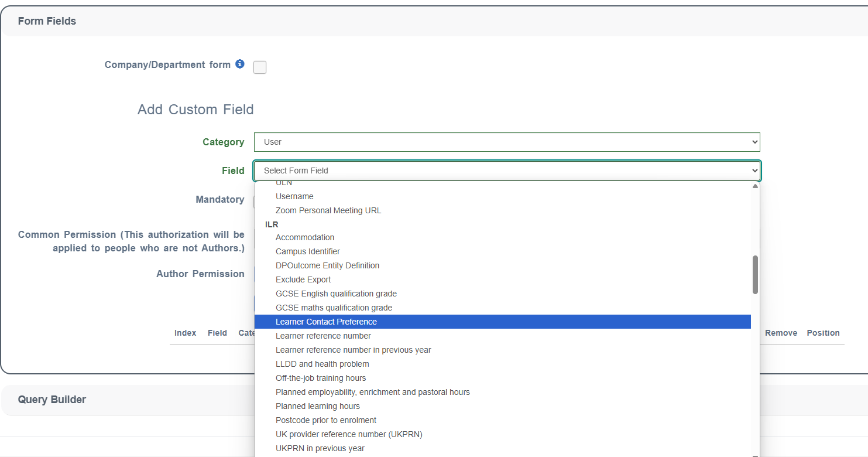868x457 pixels.
Task: Select UK provider reference number (UKPRN)
Action: coord(503,434)
